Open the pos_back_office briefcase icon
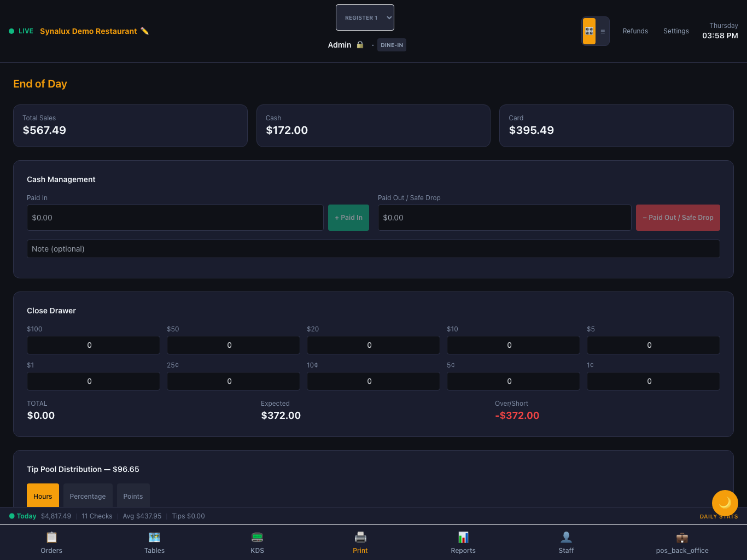This screenshot has height=560, width=747. (x=682, y=537)
